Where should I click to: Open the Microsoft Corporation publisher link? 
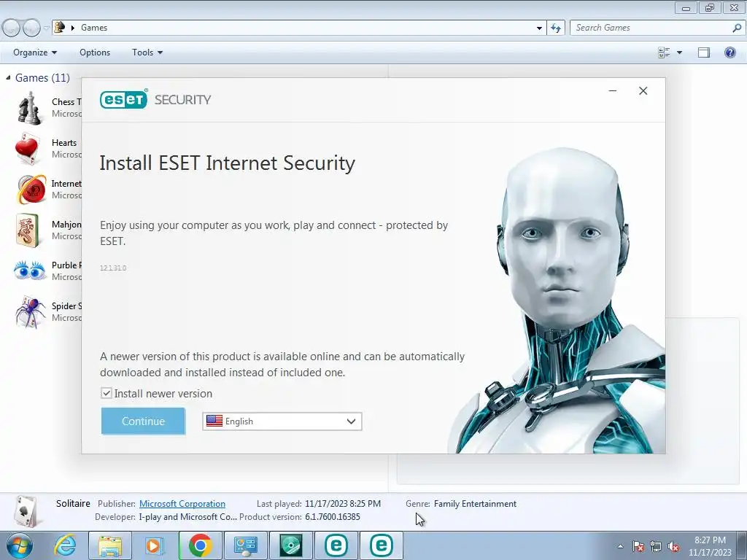182,504
